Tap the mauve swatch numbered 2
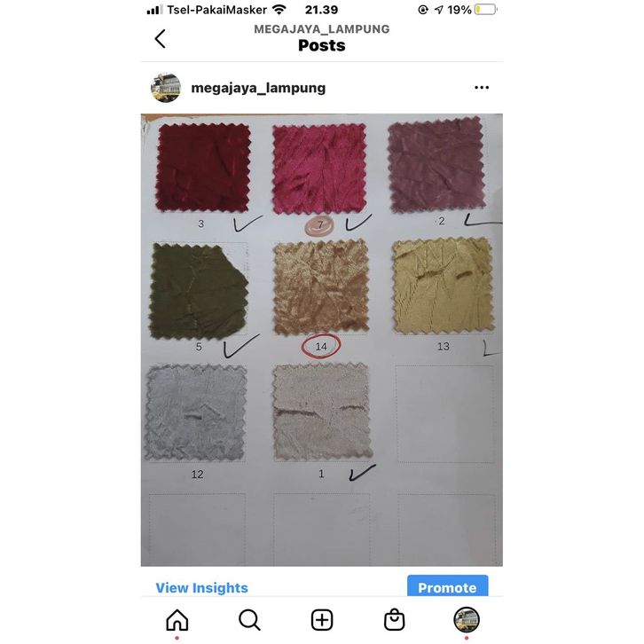Image resolution: width=644 pixels, height=644 pixels. 436,165
